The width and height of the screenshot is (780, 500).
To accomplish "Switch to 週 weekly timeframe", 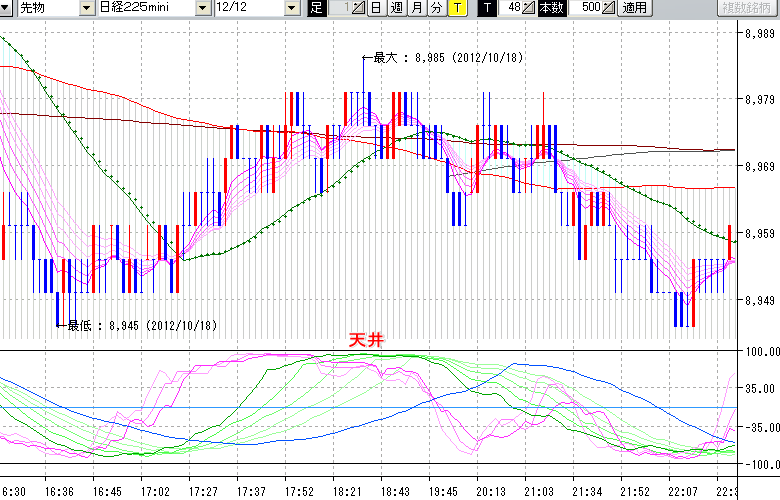I will pyautogui.click(x=396, y=8).
